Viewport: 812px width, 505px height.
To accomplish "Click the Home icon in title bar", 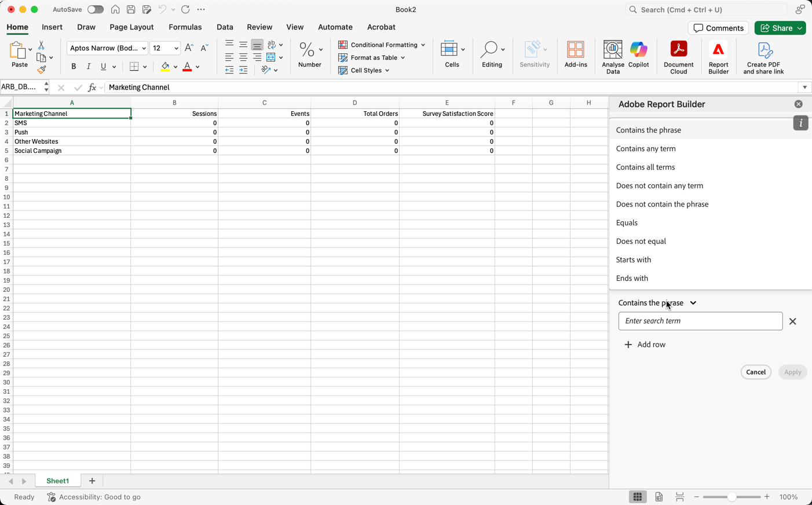I will click(x=115, y=9).
